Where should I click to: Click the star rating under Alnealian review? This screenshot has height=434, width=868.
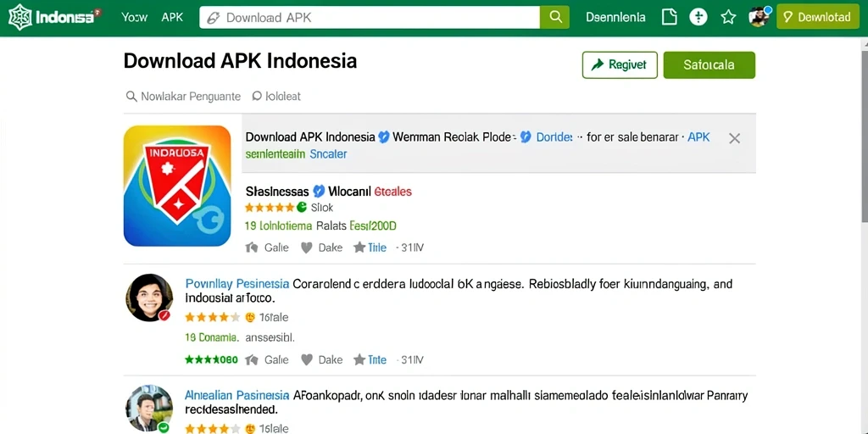tap(213, 429)
